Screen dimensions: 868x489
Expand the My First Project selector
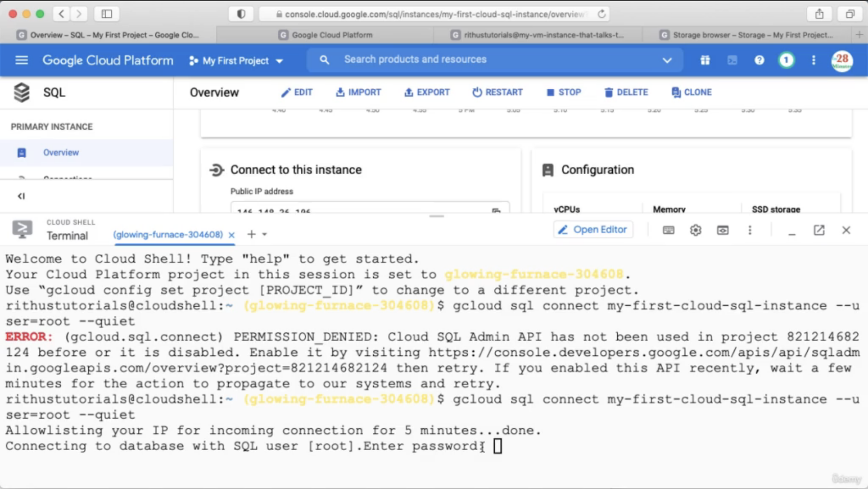tap(236, 61)
